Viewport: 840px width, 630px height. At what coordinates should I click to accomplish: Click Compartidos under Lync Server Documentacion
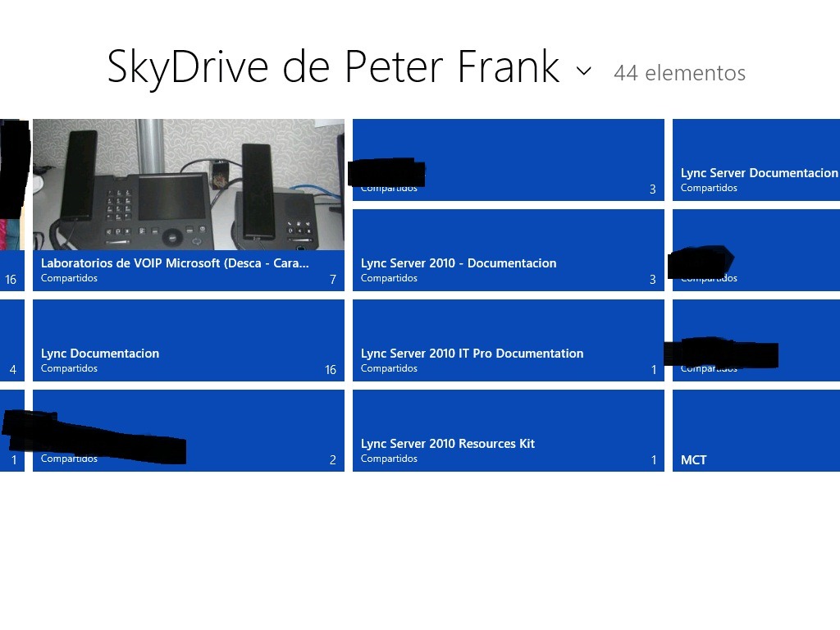(x=708, y=188)
